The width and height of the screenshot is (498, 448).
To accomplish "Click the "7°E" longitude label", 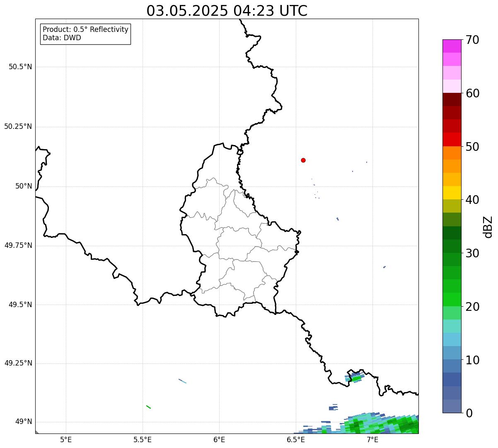I will [x=372, y=439].
